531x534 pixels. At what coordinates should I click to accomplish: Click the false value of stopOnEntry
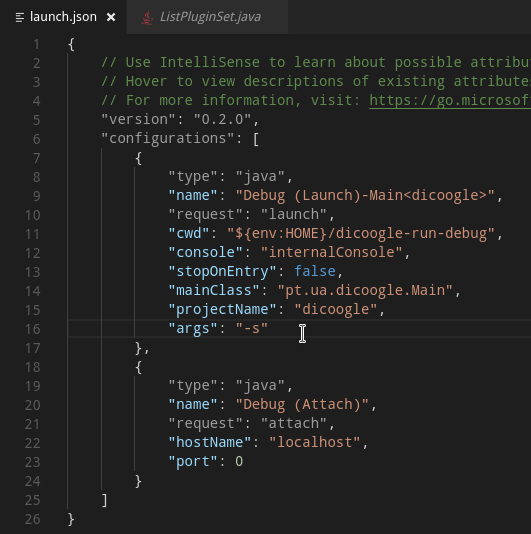pos(315,271)
